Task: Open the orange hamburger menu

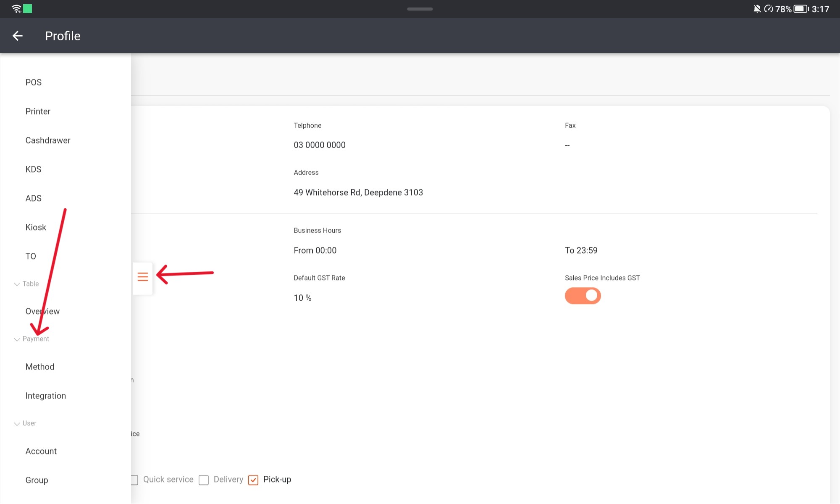Action: (x=142, y=277)
